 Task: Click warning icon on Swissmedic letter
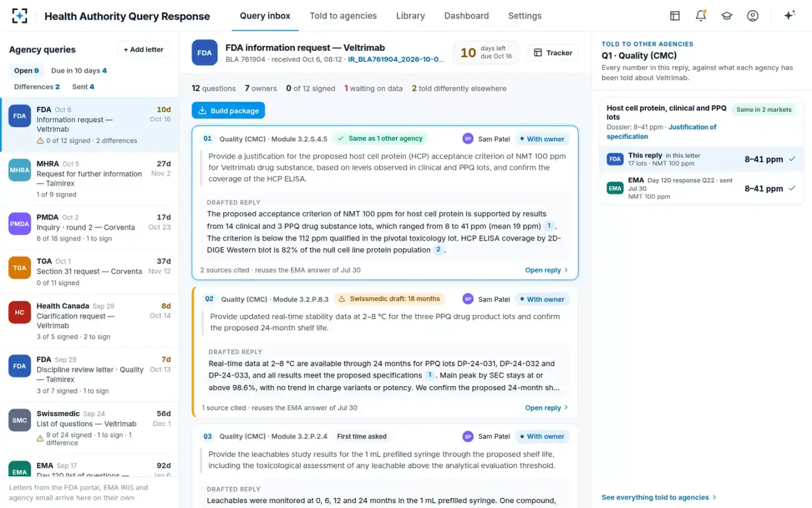(x=41, y=439)
